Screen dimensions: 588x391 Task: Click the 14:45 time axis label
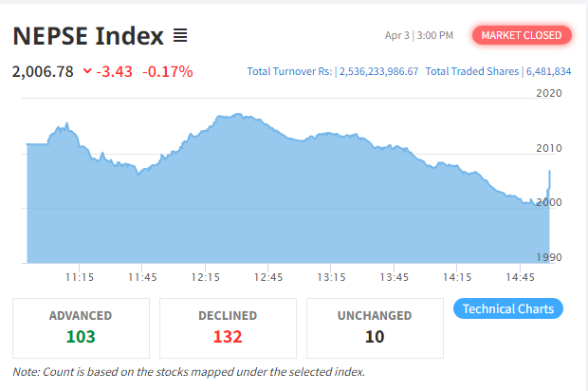520,277
